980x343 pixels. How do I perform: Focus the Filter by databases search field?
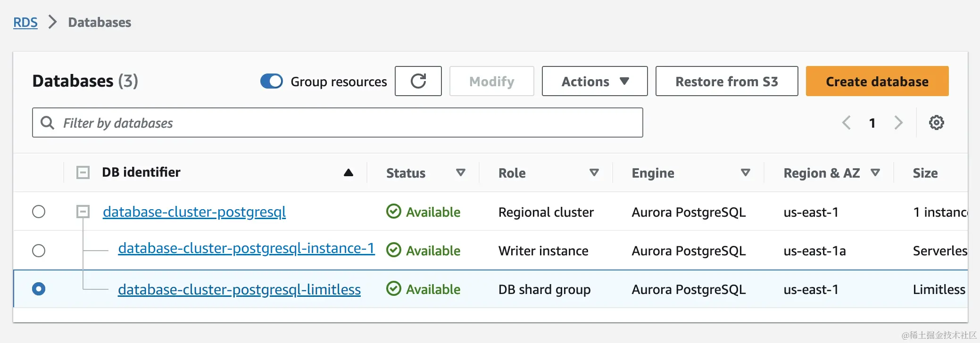click(x=349, y=123)
